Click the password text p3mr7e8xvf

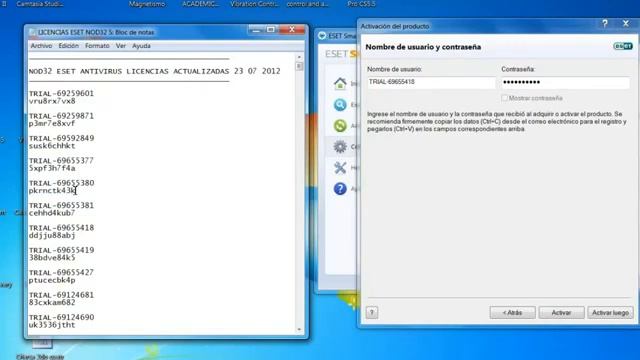pos(52,123)
